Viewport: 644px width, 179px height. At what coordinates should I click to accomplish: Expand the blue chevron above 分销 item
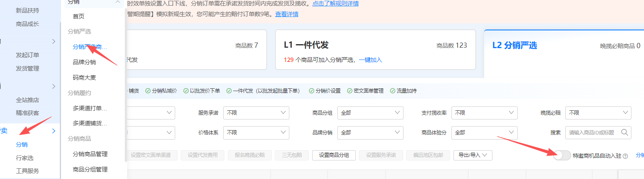pos(54,131)
